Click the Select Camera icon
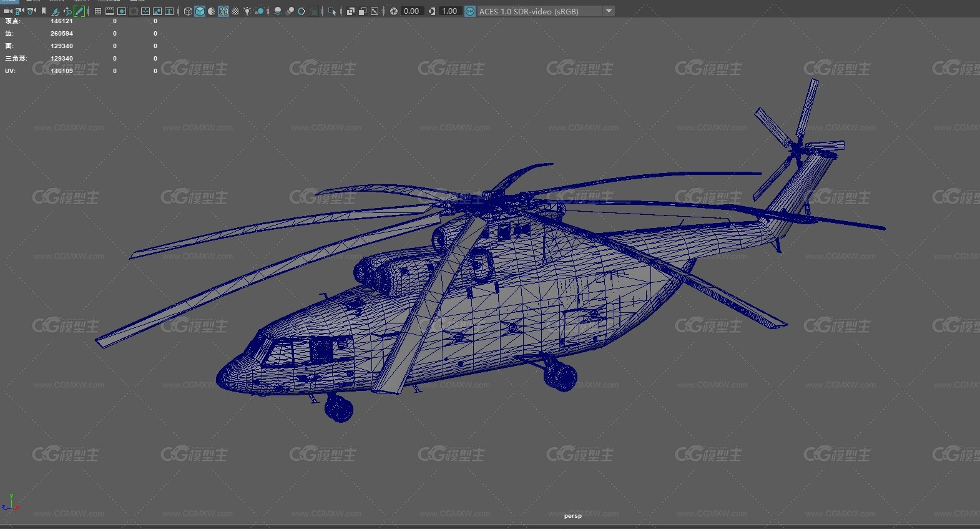The width and height of the screenshot is (980, 529). click(x=8, y=11)
